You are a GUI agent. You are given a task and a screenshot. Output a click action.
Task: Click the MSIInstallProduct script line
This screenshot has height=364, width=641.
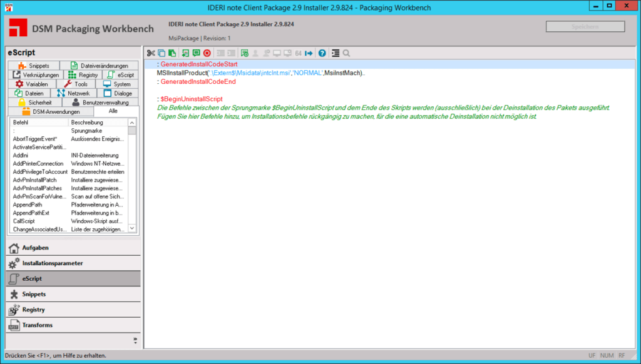tap(261, 73)
